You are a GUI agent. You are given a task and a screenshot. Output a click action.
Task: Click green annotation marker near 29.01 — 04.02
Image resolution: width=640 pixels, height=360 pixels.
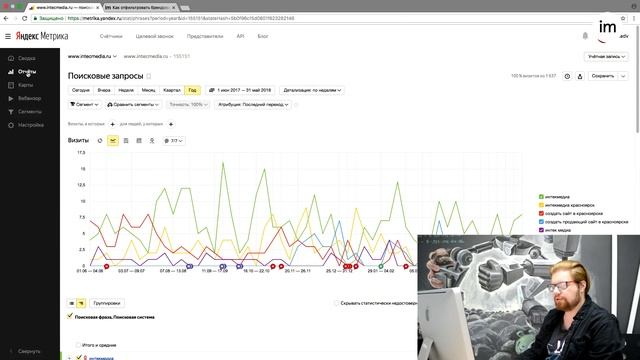[381, 267]
